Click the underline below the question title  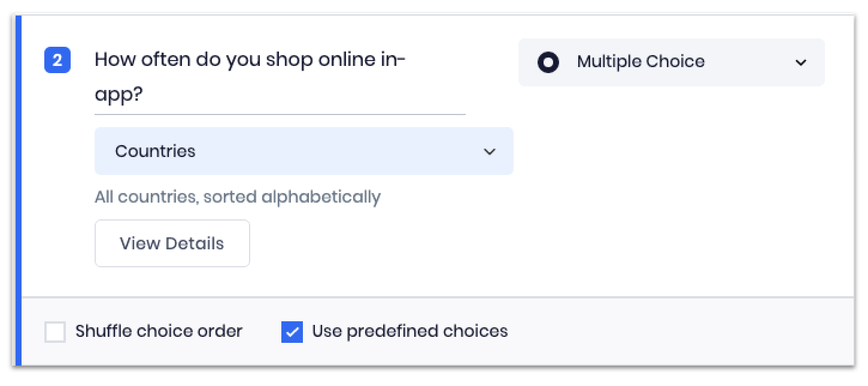tap(280, 113)
